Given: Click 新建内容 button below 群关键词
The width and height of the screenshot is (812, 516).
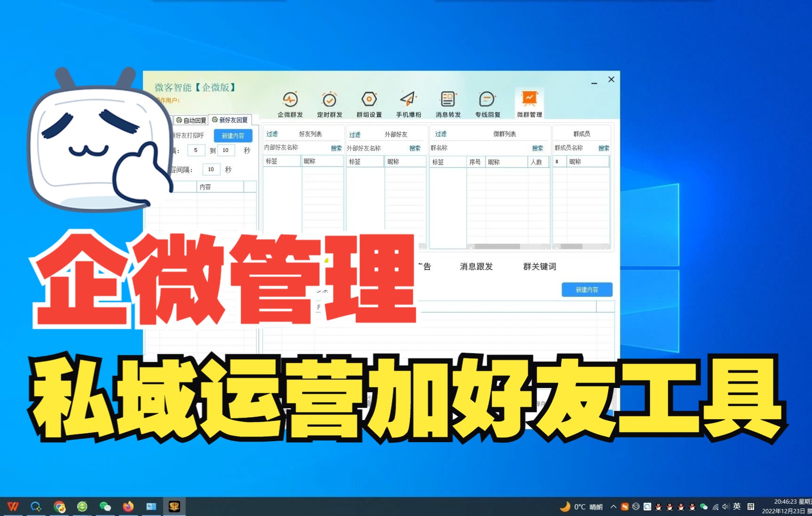Looking at the screenshot, I should pos(587,290).
